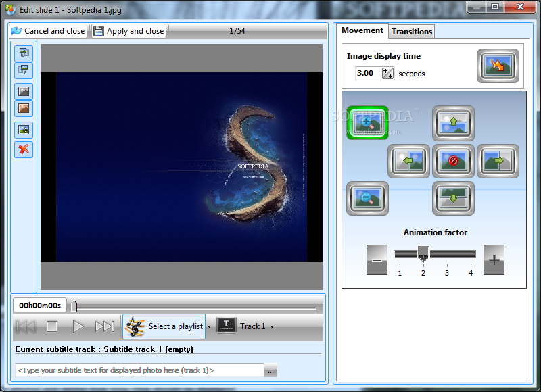Stop the slideshow preview

[52, 326]
